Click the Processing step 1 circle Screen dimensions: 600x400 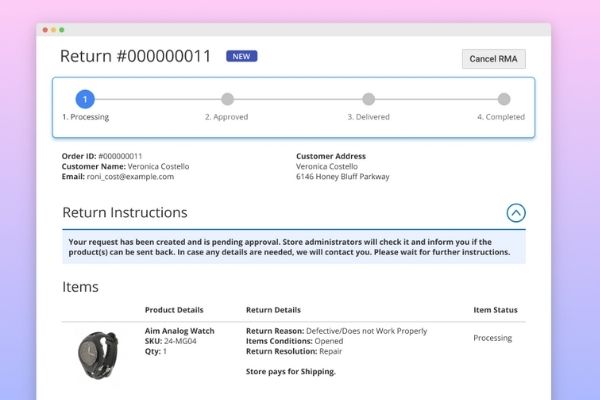[86, 99]
